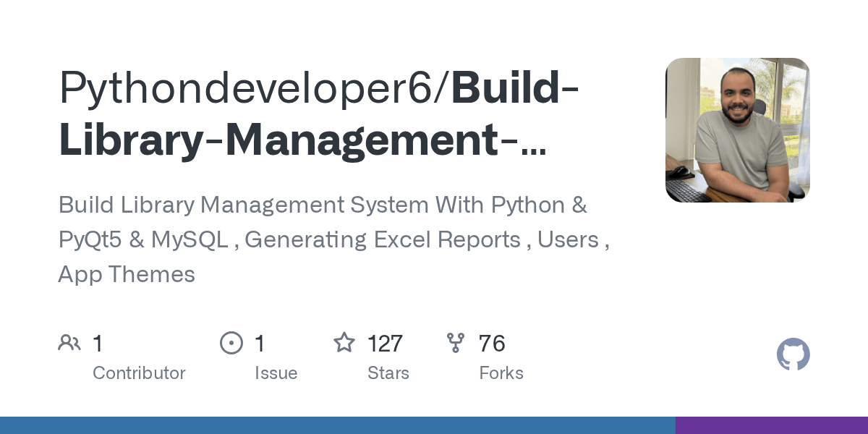This screenshot has width=868, height=434.
Task: Select the Octocat mark bottom right
Action: click(x=793, y=354)
